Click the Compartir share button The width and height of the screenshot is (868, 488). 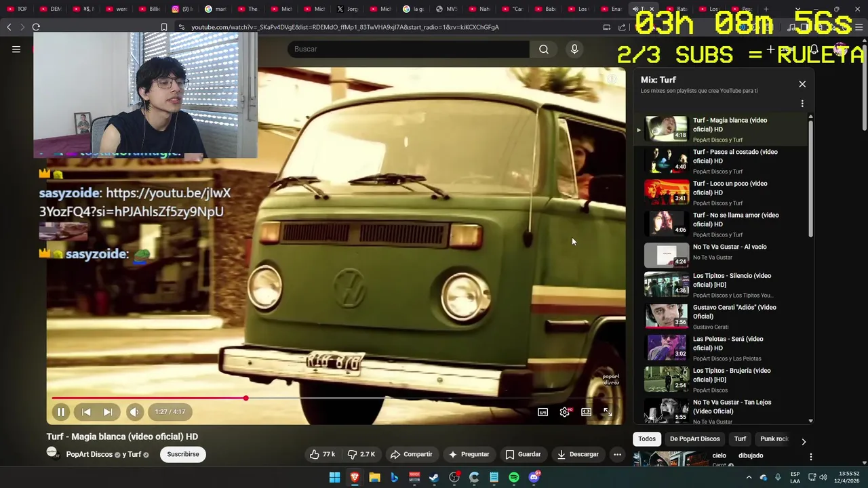[x=411, y=454]
